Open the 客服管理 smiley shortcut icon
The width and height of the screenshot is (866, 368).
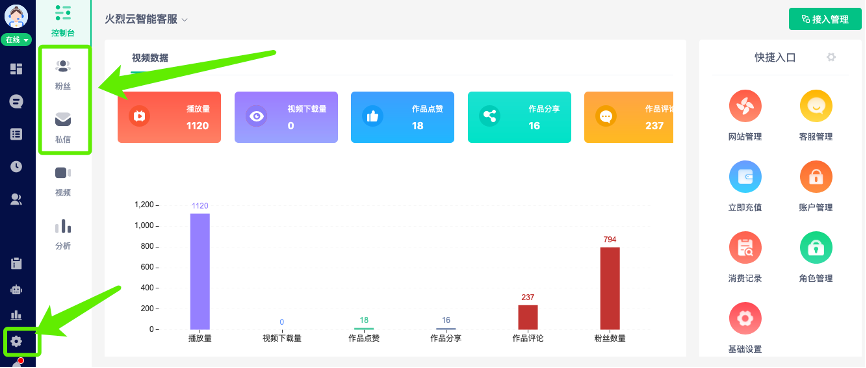(816, 106)
